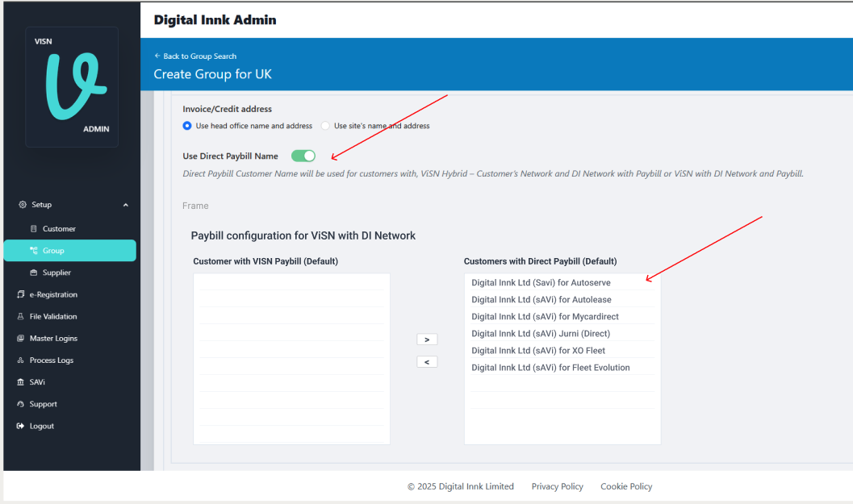
Task: Click the Process Logs icon
Action: pos(21,360)
